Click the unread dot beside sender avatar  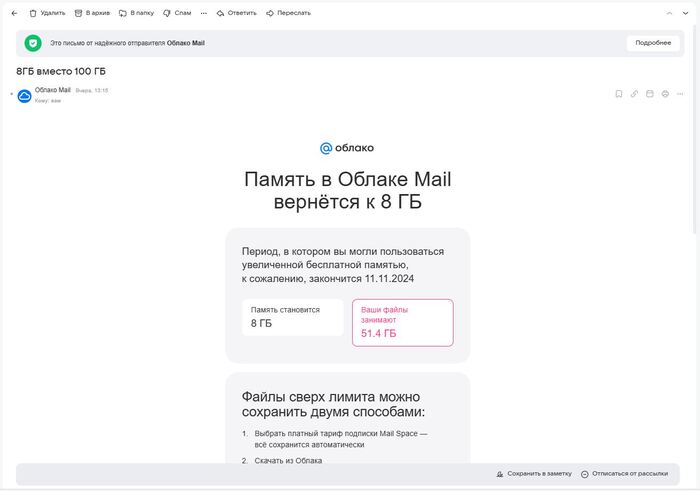coord(12,94)
